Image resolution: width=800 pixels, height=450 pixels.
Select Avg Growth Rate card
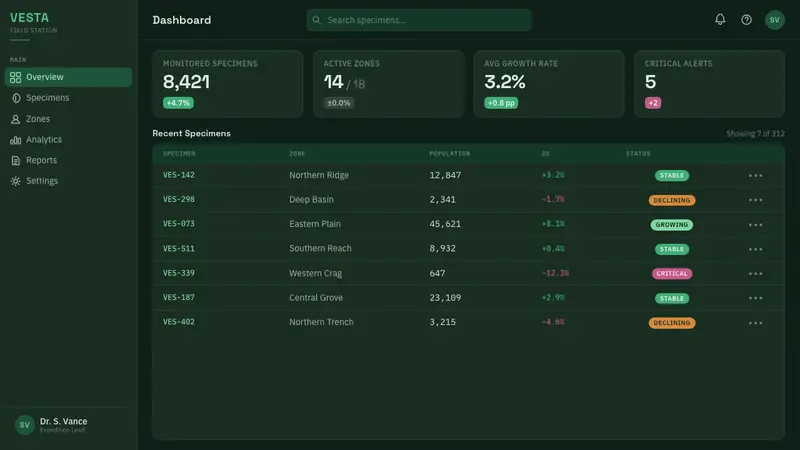[x=549, y=84]
